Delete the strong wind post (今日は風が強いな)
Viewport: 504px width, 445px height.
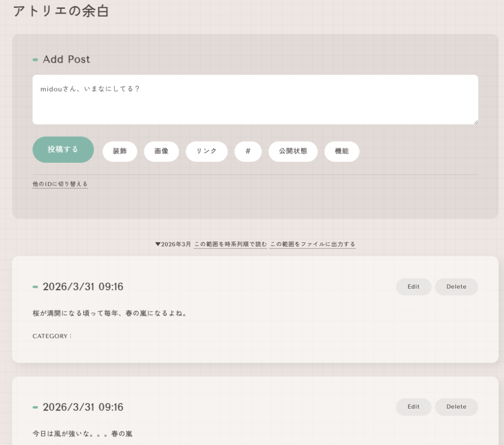(456, 407)
